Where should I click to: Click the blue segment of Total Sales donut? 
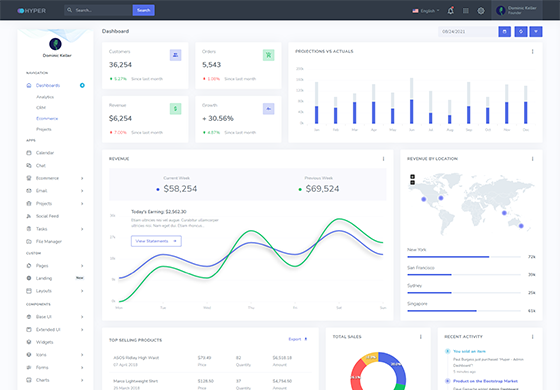coord(396,368)
